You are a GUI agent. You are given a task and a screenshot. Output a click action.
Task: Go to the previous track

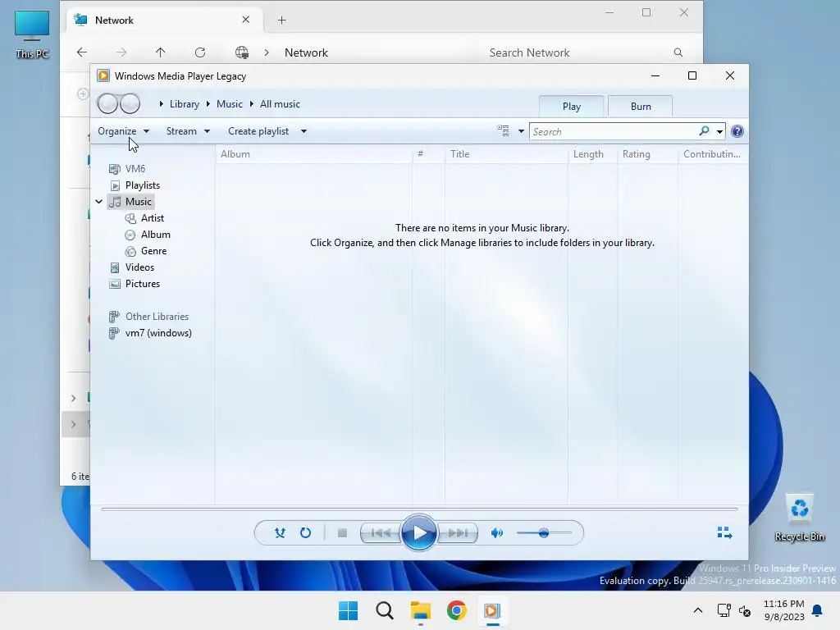point(381,533)
